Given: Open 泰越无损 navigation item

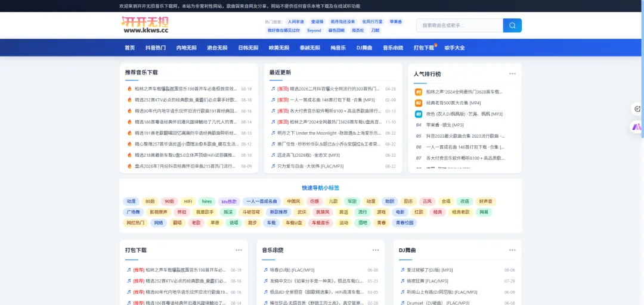Looking at the screenshot, I should (309, 48).
